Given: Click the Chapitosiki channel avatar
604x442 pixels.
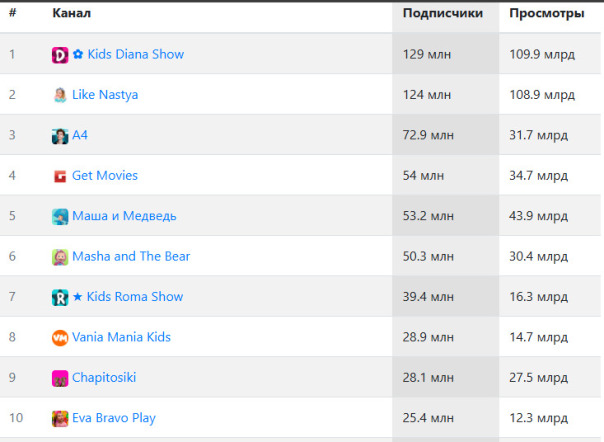Looking at the screenshot, I should pos(60,378).
